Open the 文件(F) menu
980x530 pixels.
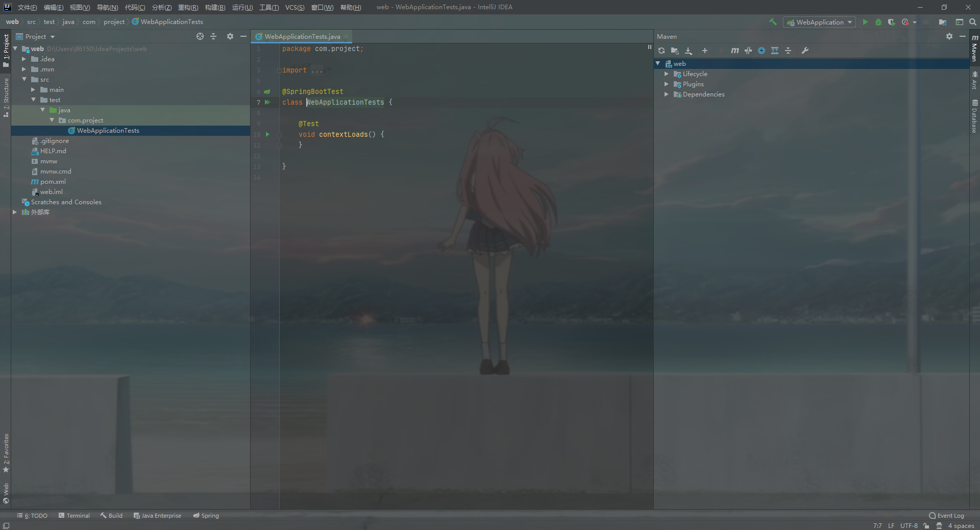(x=27, y=7)
